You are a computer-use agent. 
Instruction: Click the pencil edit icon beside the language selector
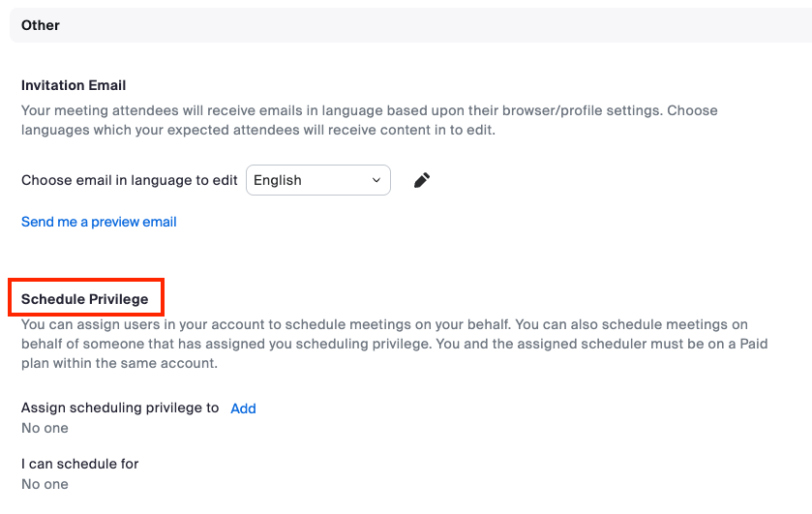[x=422, y=180]
